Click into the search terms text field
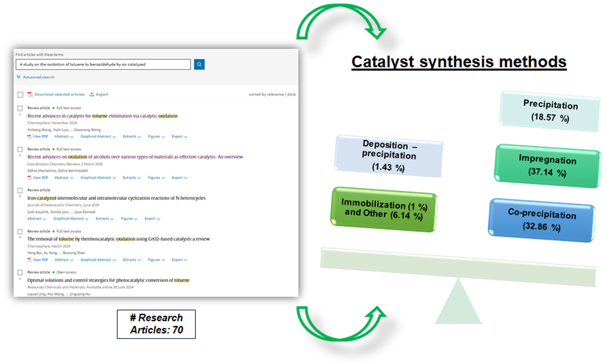 click(103, 65)
